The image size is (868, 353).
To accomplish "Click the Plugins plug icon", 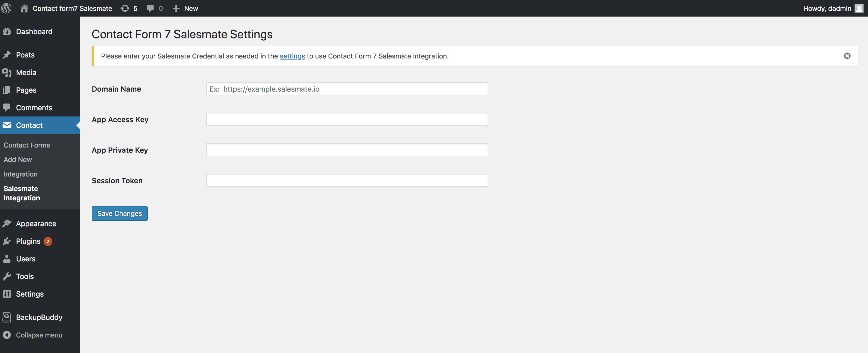I will [x=7, y=241].
